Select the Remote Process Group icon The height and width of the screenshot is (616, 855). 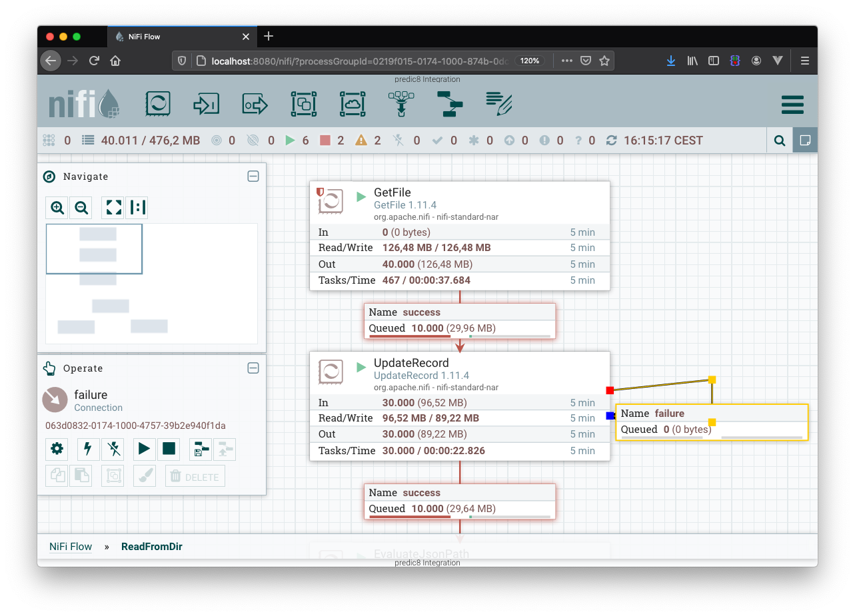tap(353, 104)
